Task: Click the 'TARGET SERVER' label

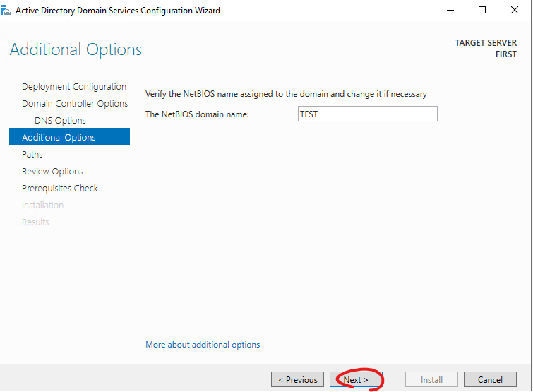Action: [486, 43]
